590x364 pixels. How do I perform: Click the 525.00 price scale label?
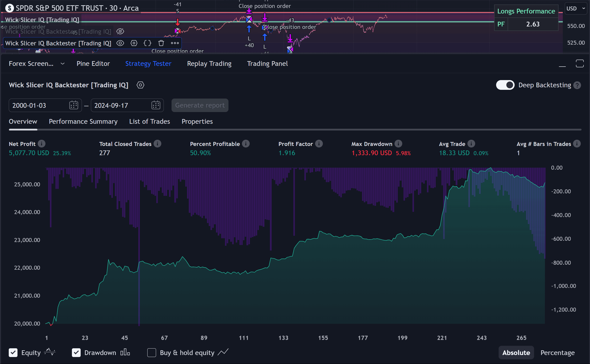pos(576,43)
